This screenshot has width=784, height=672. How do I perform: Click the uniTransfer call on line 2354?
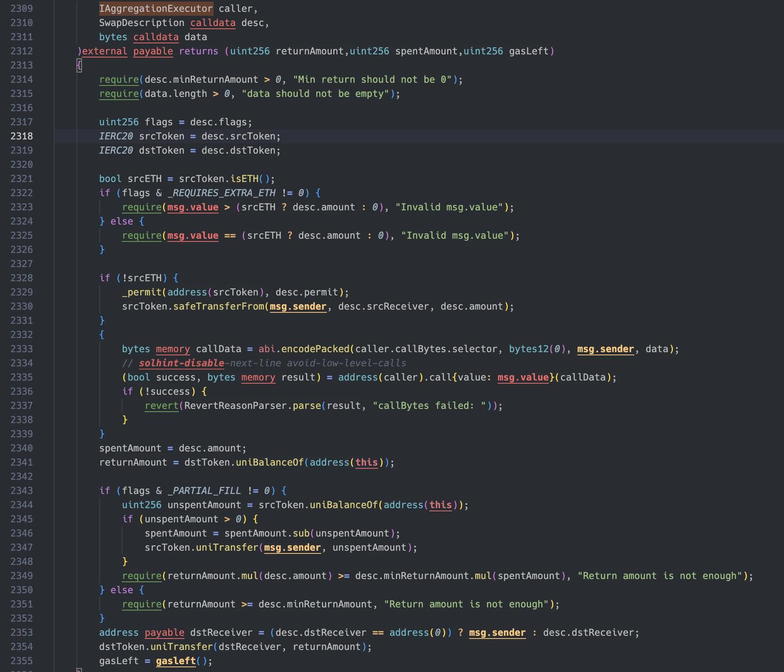point(181,647)
